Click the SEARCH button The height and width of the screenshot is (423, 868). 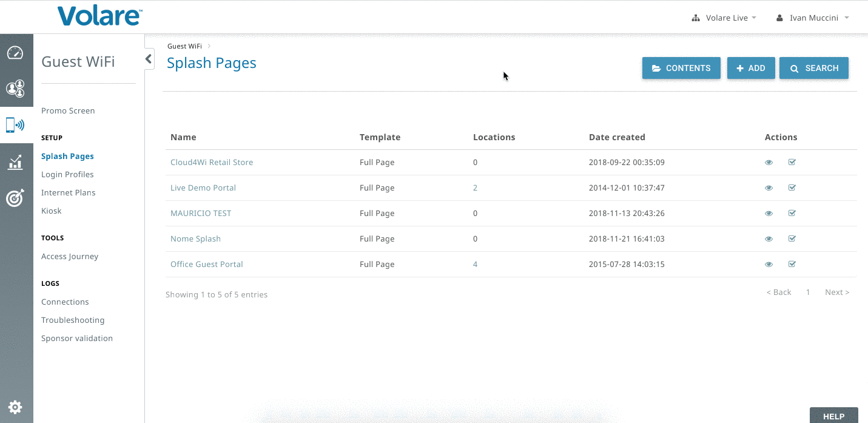814,68
